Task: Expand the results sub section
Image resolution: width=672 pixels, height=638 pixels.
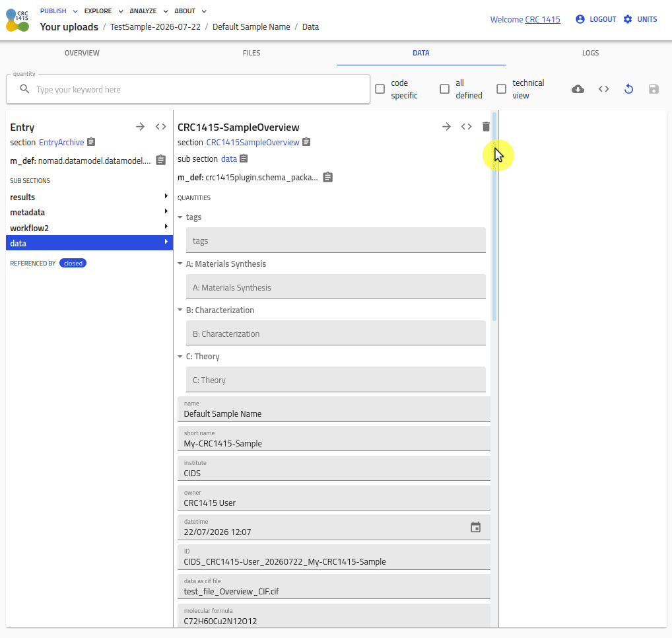Action: [x=89, y=197]
